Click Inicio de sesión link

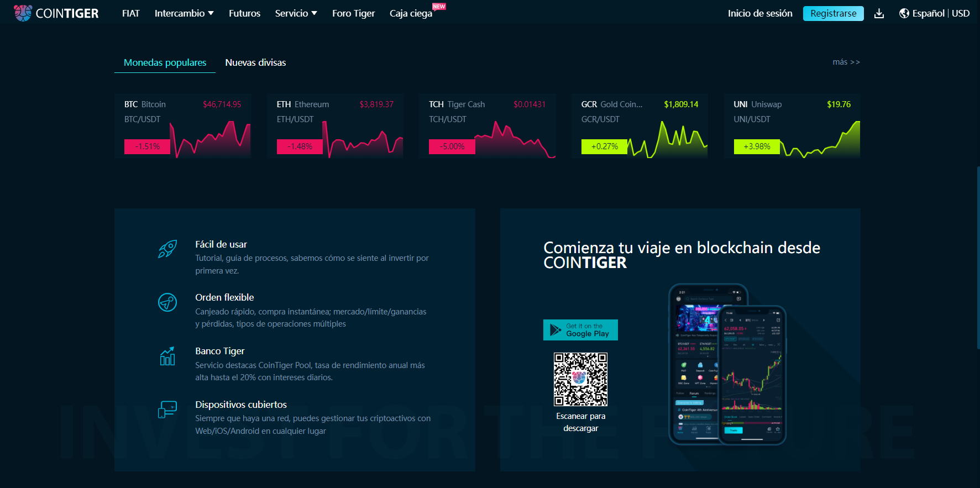pos(760,13)
